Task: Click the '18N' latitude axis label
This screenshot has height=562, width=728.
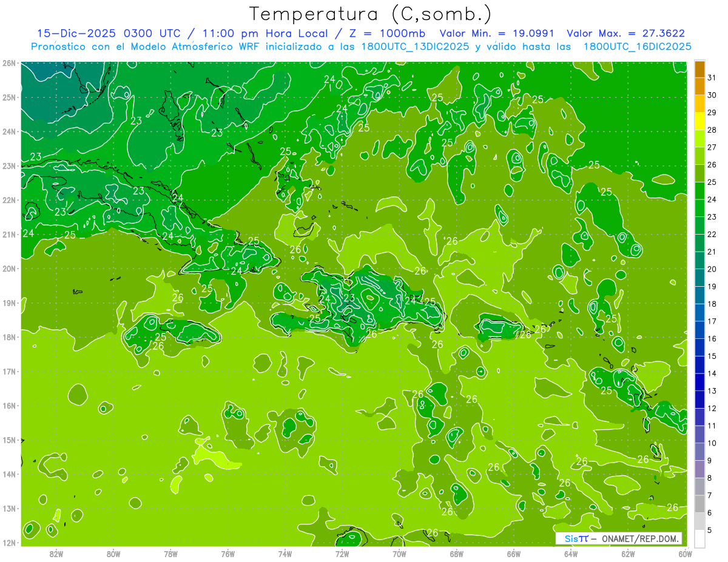Action: (8, 337)
